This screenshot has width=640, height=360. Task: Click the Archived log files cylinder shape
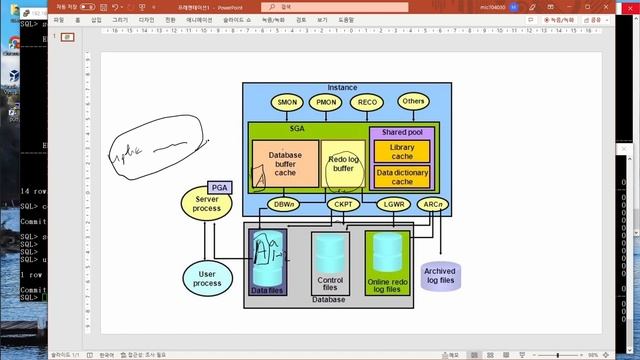440,276
